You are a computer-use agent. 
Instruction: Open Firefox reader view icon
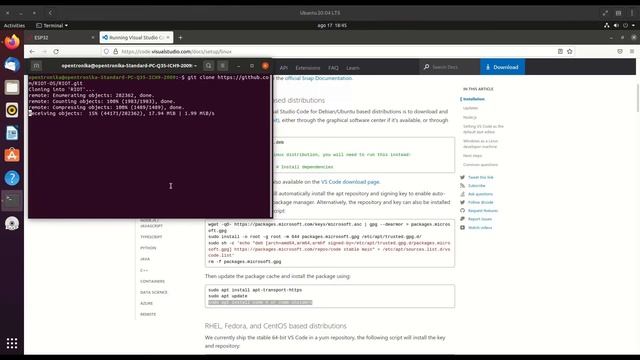pos(560,51)
